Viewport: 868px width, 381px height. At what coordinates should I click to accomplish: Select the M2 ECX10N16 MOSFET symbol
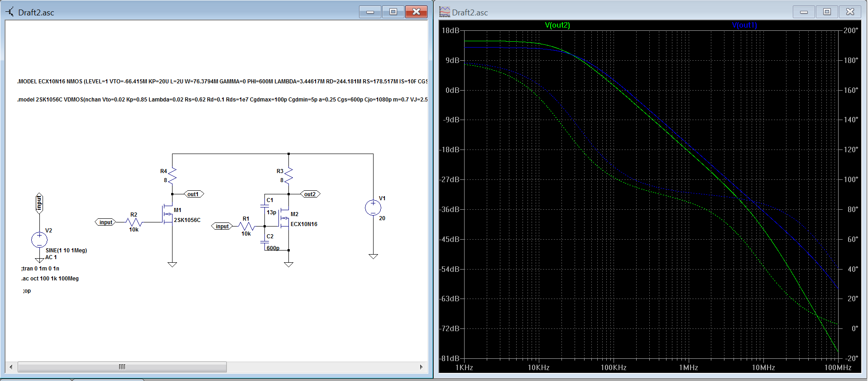(284, 218)
